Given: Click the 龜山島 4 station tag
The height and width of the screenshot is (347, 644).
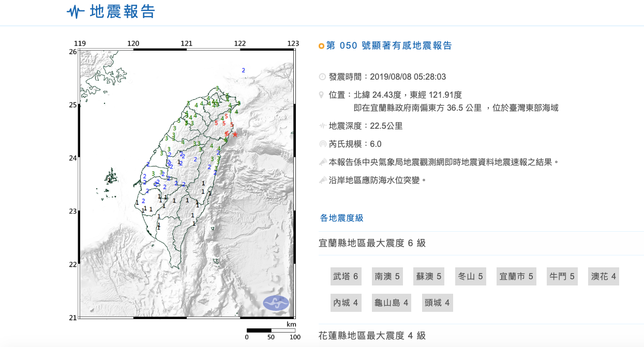Looking at the screenshot, I should pos(392,303).
